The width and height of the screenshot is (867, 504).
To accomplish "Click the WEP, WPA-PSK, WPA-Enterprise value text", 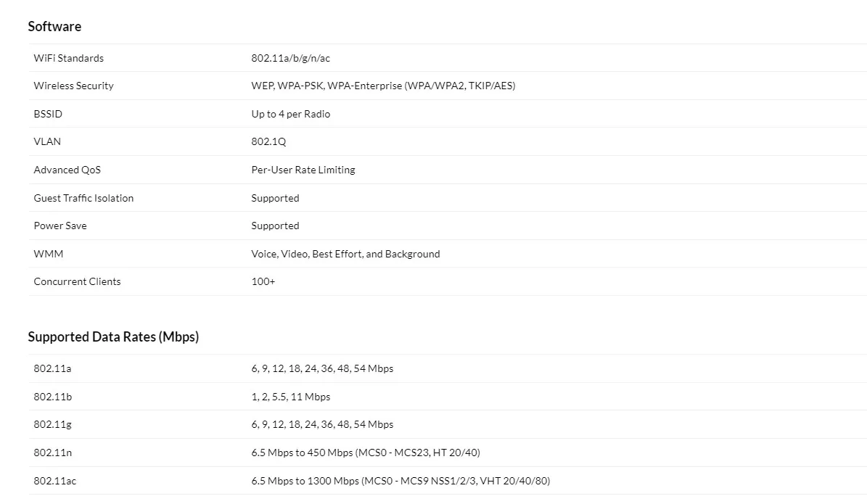I will pos(383,86).
